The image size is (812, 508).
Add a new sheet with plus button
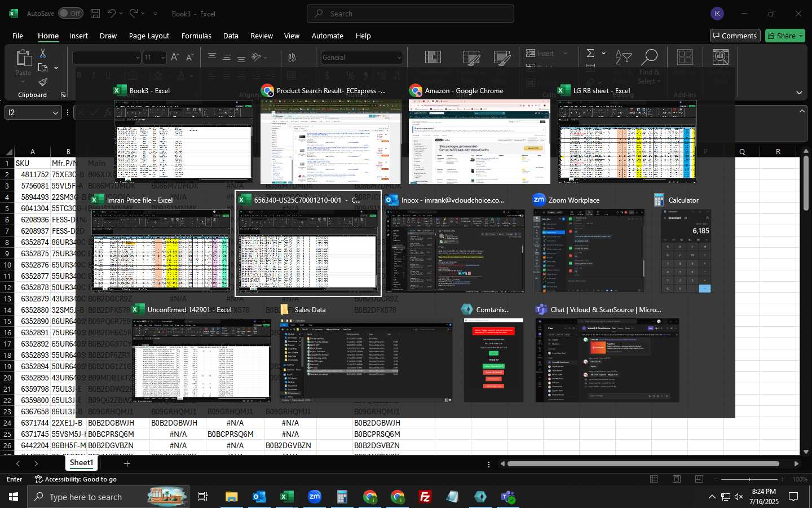(127, 463)
